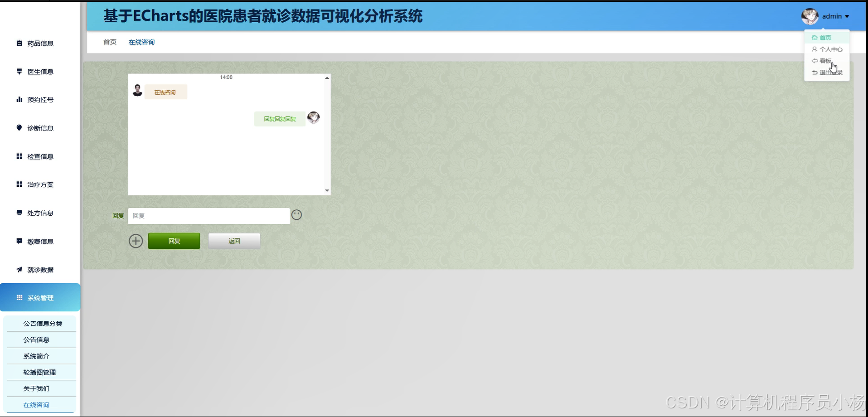Select the 诊断信息 bulb icon
The height and width of the screenshot is (417, 868).
(x=19, y=128)
